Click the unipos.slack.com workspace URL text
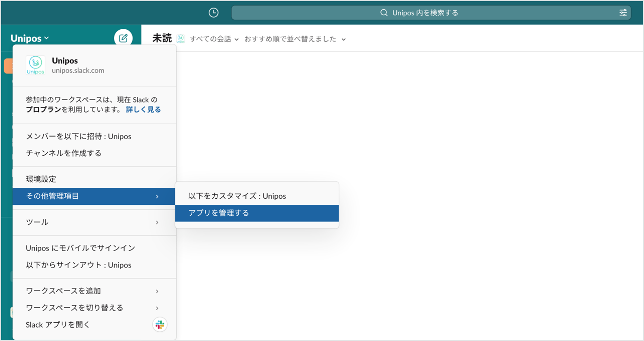 78,71
